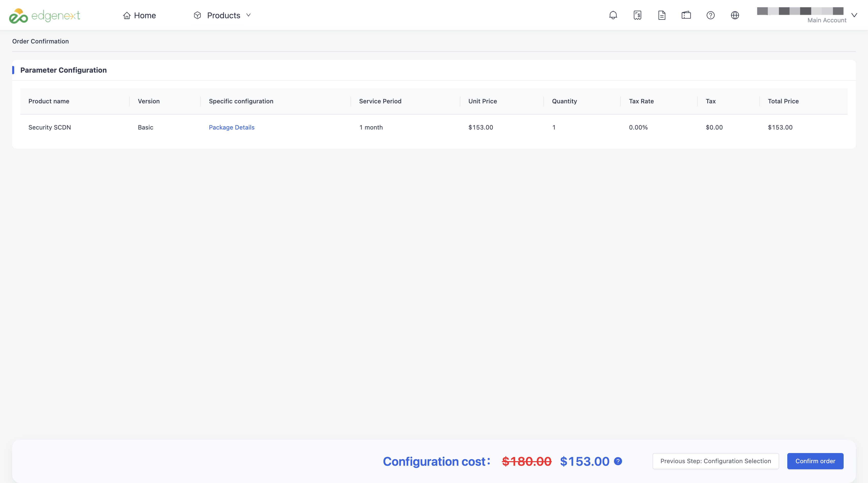Click the Order Confirmation breadcrumb

(40, 41)
